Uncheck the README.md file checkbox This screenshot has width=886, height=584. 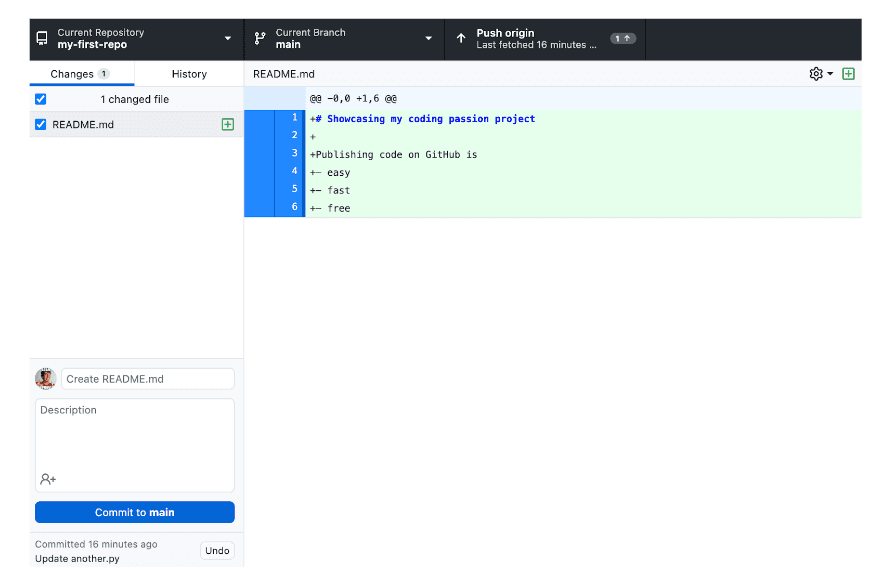click(41, 125)
